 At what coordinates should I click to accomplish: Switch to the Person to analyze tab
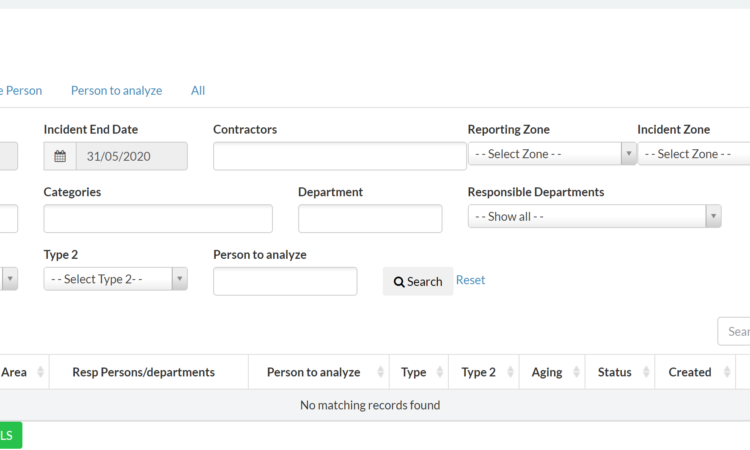pyautogui.click(x=116, y=90)
